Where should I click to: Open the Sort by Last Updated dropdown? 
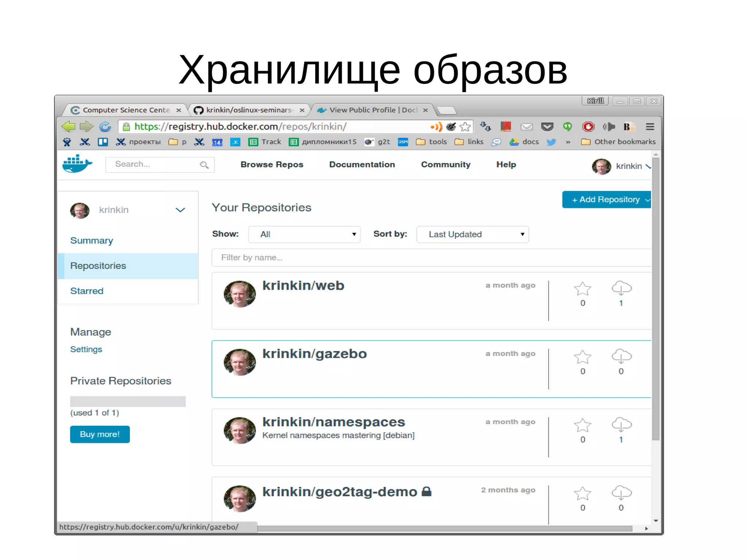coord(472,234)
